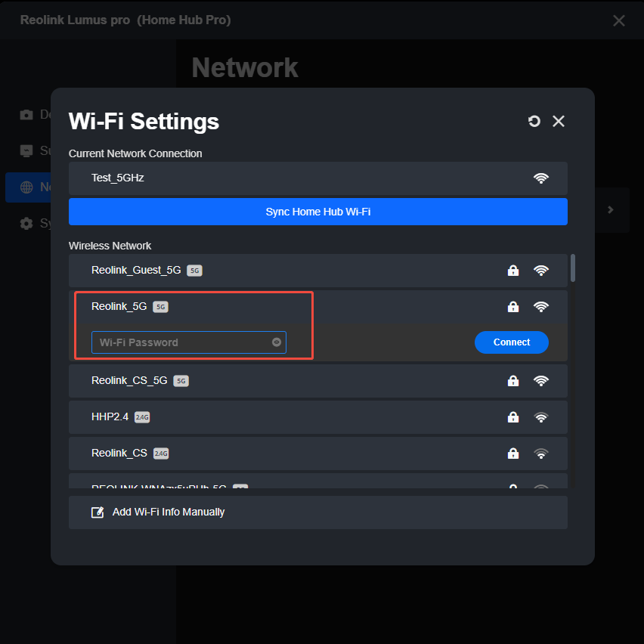Click the Sync Home Hub Wi-Fi button
This screenshot has height=644, width=644.
318,212
